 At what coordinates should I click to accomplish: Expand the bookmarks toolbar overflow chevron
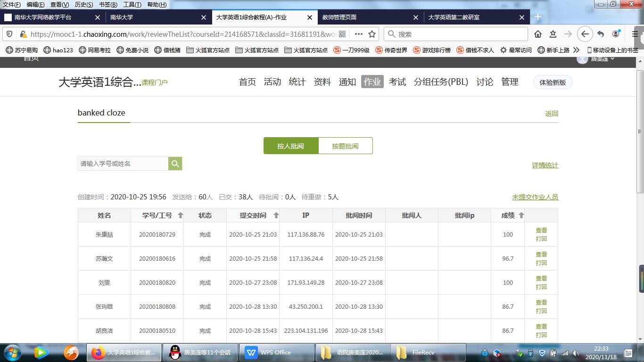click(576, 50)
